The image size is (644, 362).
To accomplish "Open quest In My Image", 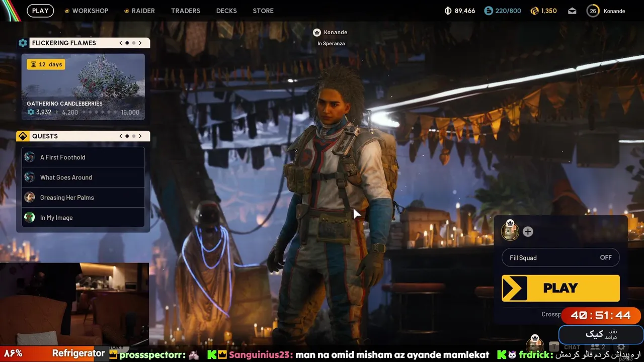I will 83,218.
